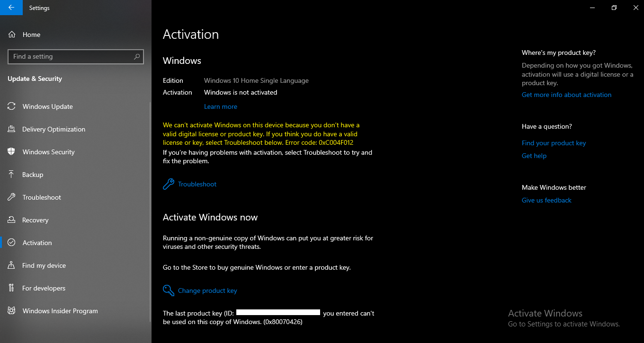Click the Backup upload arrow icon

[11, 175]
